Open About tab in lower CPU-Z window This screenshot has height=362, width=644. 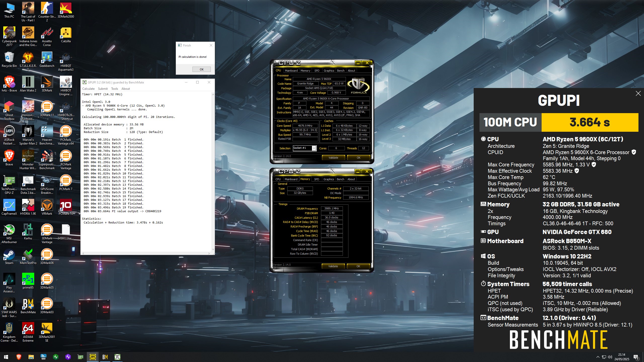pos(351,179)
